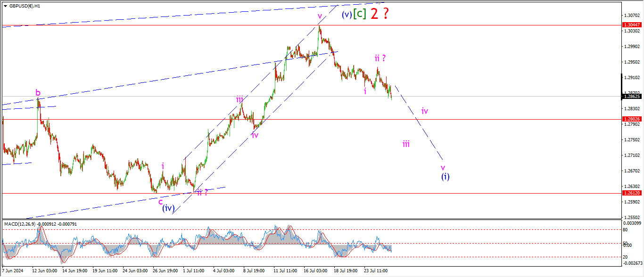644x277 pixels.
Task: Click the large red '2 ?' wave label
Action: pos(380,14)
